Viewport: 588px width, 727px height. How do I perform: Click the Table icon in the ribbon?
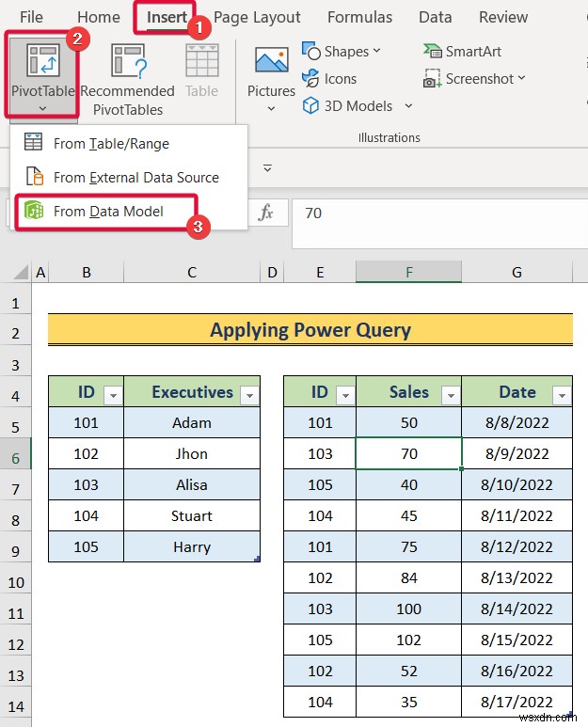tap(201, 60)
